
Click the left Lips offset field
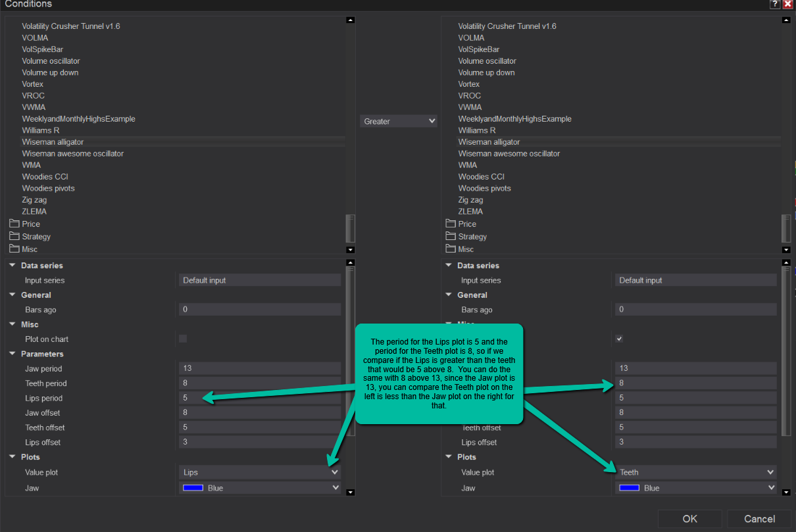(x=260, y=442)
